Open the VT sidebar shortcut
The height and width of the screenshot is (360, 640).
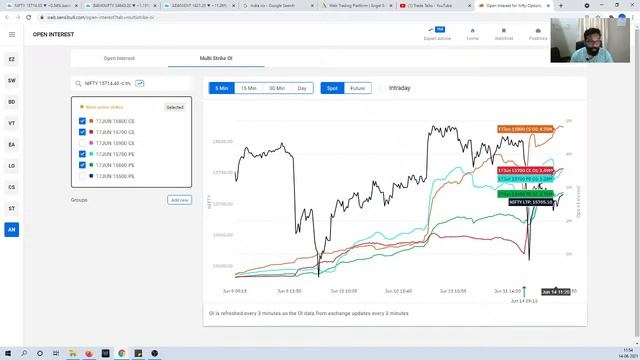11,123
